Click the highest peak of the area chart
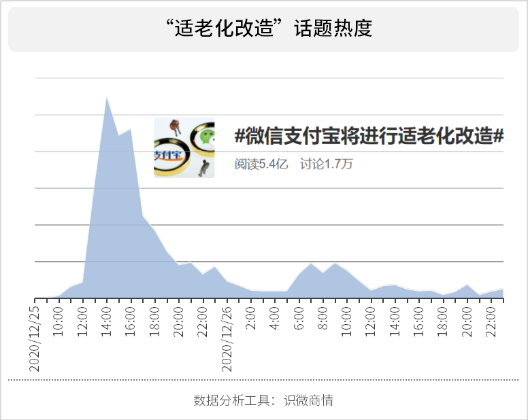This screenshot has width=528, height=420. coord(107,97)
